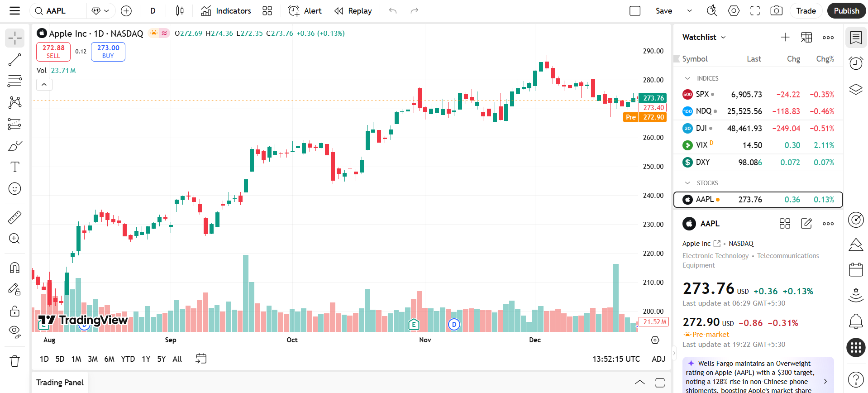
Task: Open the Trading Panel tab
Action: [x=60, y=383]
